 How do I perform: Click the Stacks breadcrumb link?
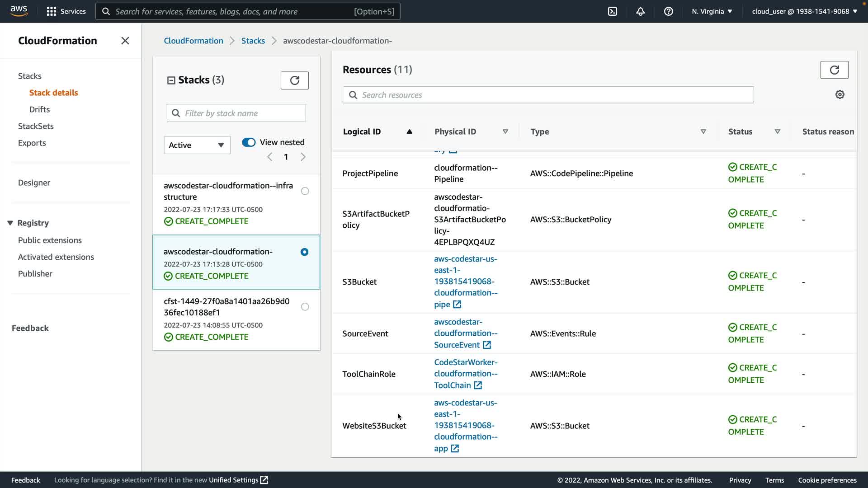pyautogui.click(x=253, y=41)
